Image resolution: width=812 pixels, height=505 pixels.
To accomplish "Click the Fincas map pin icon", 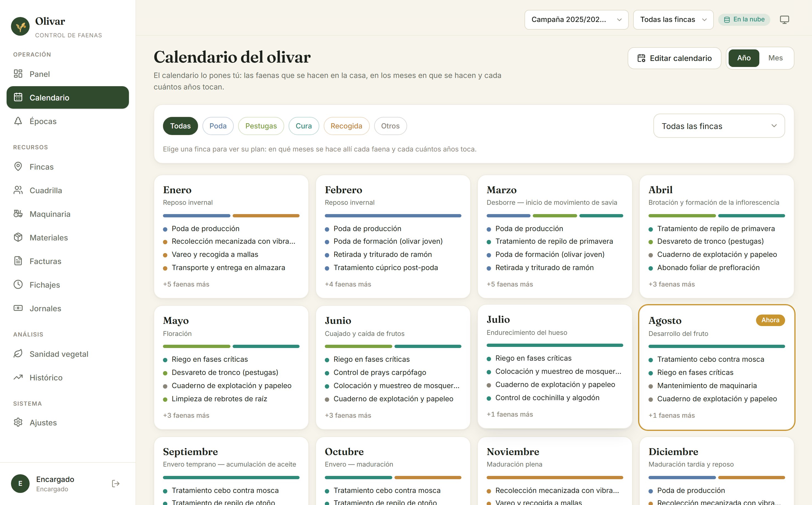I will (x=18, y=166).
